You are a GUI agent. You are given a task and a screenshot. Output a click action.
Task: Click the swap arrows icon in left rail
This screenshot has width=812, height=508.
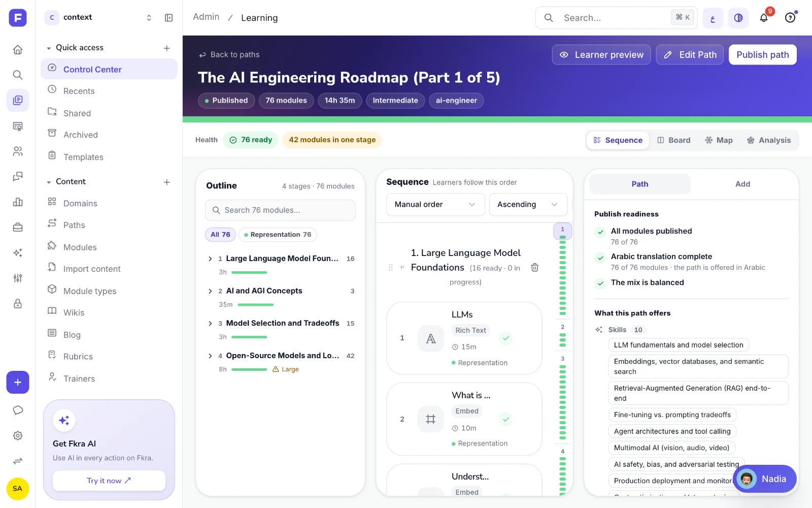pyautogui.click(x=18, y=461)
